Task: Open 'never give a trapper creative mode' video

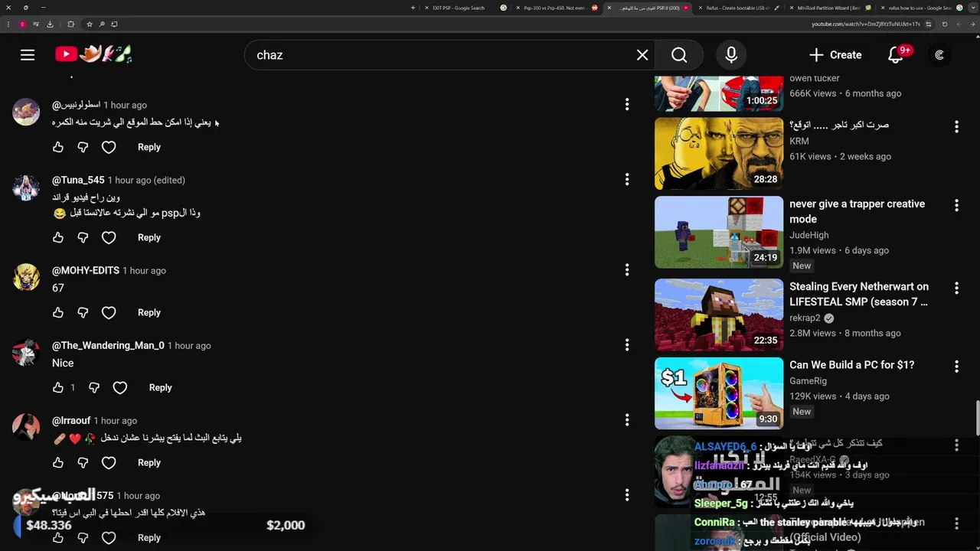Action: [857, 211]
